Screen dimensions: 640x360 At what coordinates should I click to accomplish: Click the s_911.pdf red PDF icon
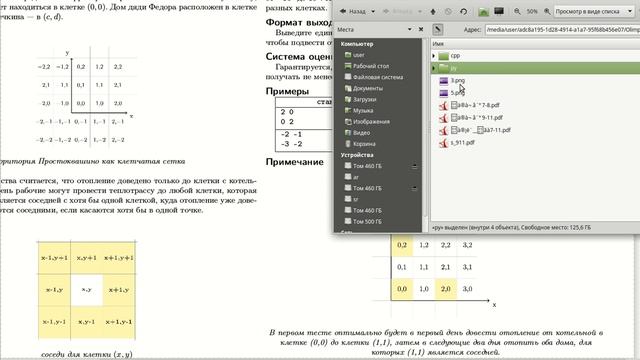pos(443,143)
